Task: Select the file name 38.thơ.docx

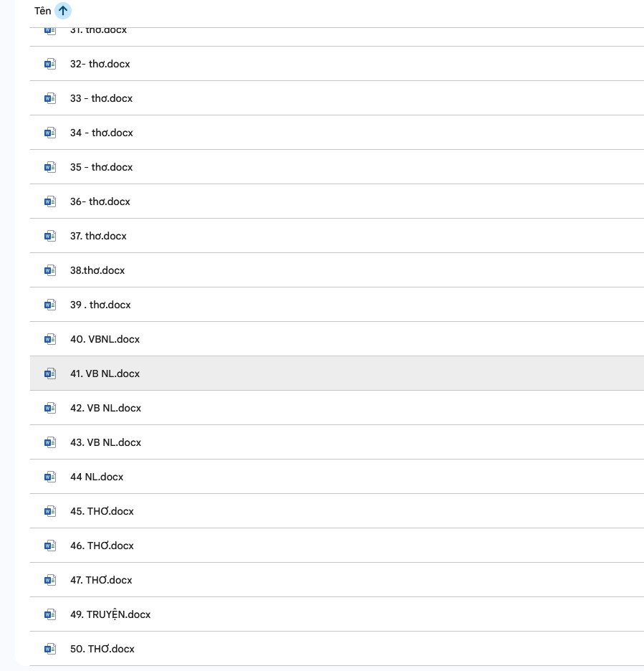Action: click(x=97, y=270)
